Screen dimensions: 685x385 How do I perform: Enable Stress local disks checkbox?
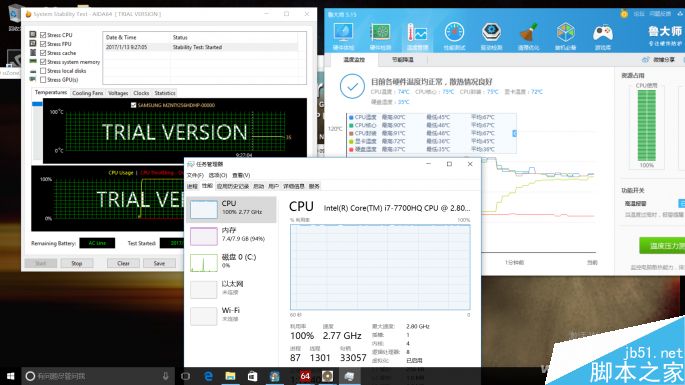tap(43, 71)
